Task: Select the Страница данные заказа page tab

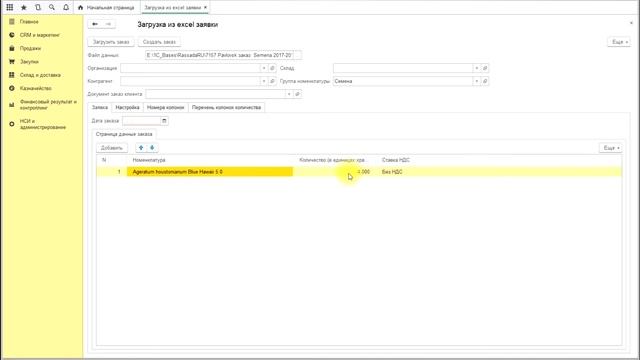Action: coord(124,134)
